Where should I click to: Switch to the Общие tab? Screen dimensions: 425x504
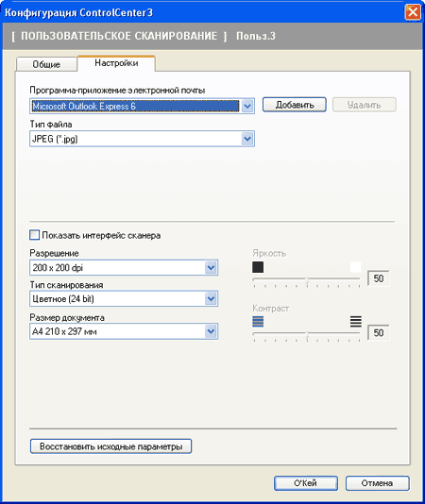click(x=46, y=64)
